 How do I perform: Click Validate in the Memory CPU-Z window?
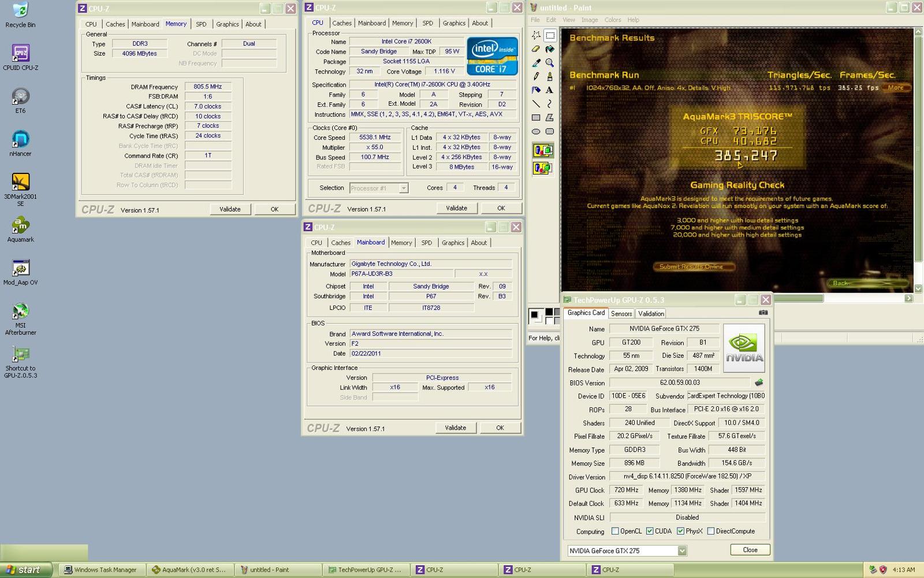tap(230, 209)
